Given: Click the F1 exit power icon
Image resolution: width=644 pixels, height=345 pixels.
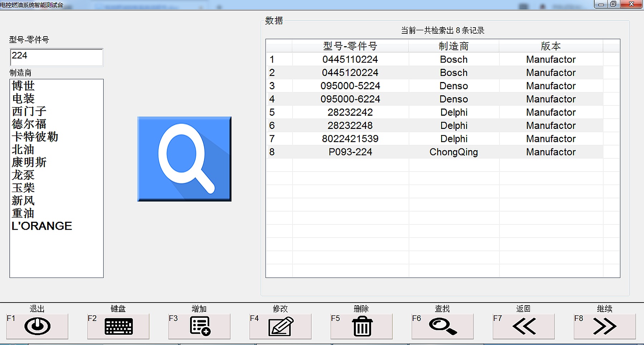Looking at the screenshot, I should (x=37, y=326).
